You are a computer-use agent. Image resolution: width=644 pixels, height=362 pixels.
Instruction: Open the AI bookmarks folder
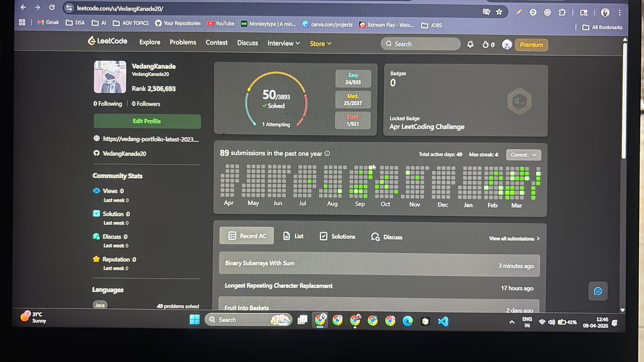click(99, 23)
